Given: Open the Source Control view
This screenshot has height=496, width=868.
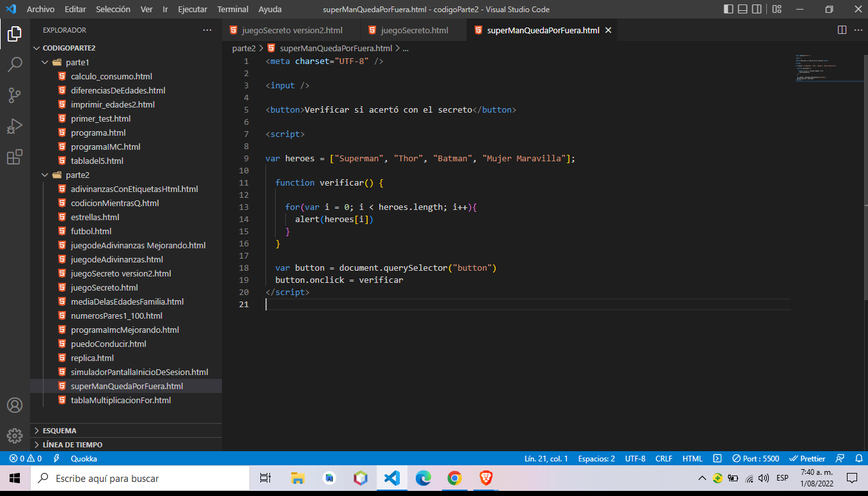Looking at the screenshot, I should pos(15,95).
